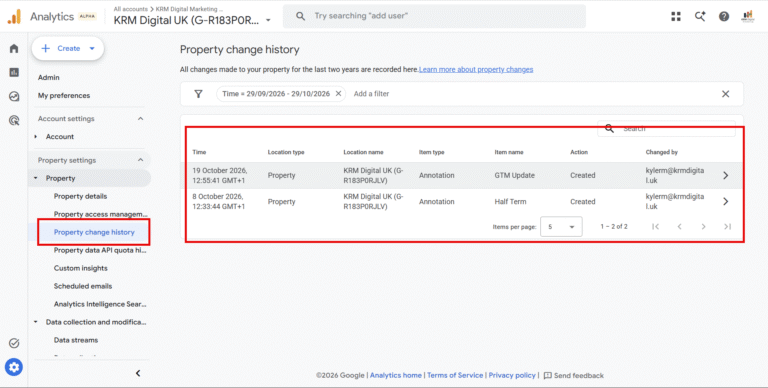Screen dimensions: 768x388
Task: Click the table search magnifier icon
Action: coord(609,128)
